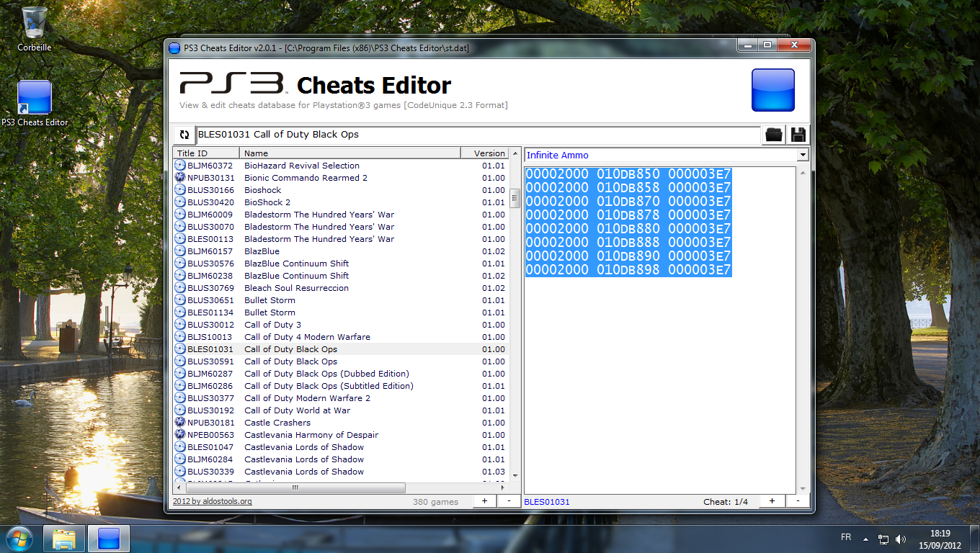Select Castle Crashers in list
Screen dimensions: 980x553
click(x=341, y=423)
